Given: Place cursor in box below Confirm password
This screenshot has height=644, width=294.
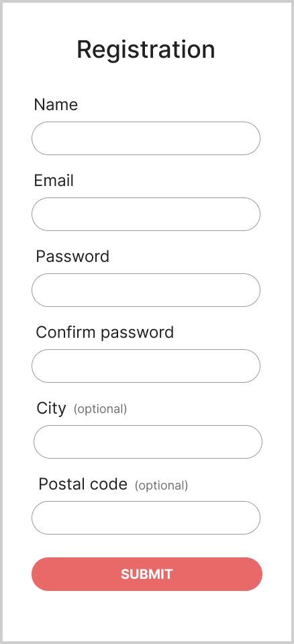Looking at the screenshot, I should [x=146, y=366].
